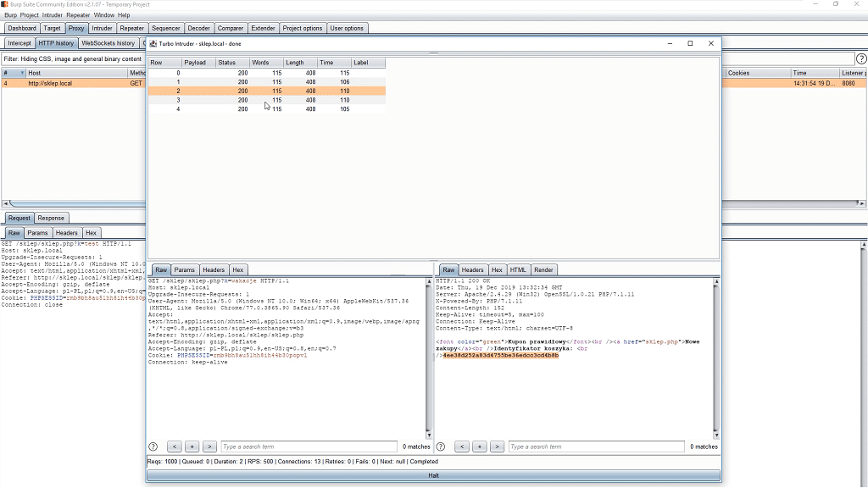868x488 pixels.
Task: Open Hex tab in Turbo Intruder response
Action: (497, 270)
